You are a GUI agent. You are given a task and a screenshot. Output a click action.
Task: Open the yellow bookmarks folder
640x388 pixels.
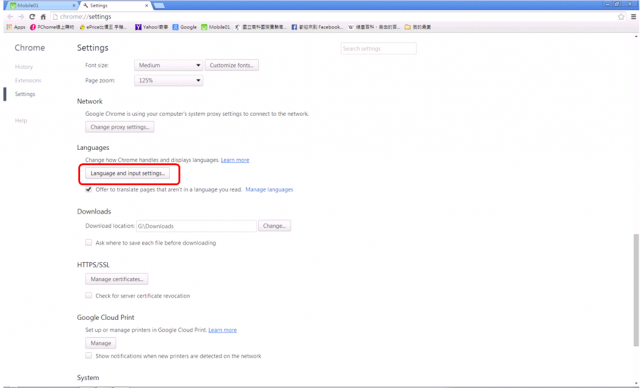[418, 27]
